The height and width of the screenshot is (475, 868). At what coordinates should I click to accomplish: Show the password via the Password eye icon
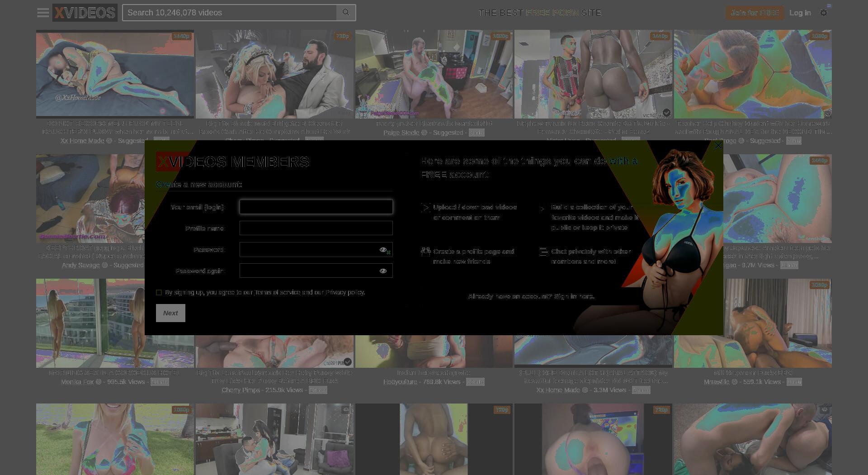[x=383, y=250]
